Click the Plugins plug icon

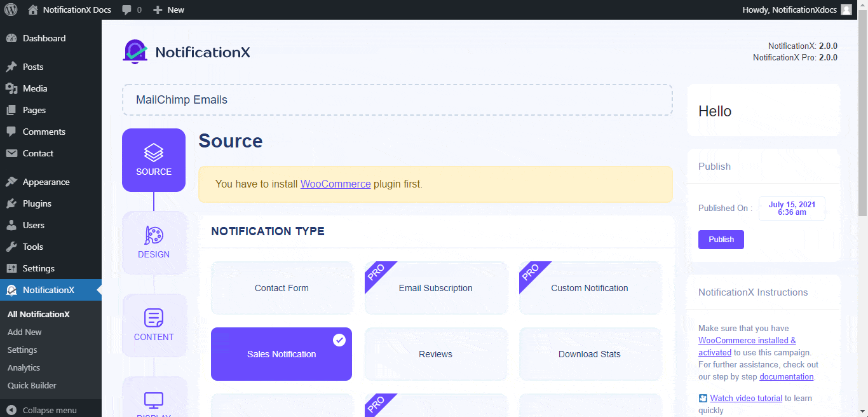coord(11,203)
